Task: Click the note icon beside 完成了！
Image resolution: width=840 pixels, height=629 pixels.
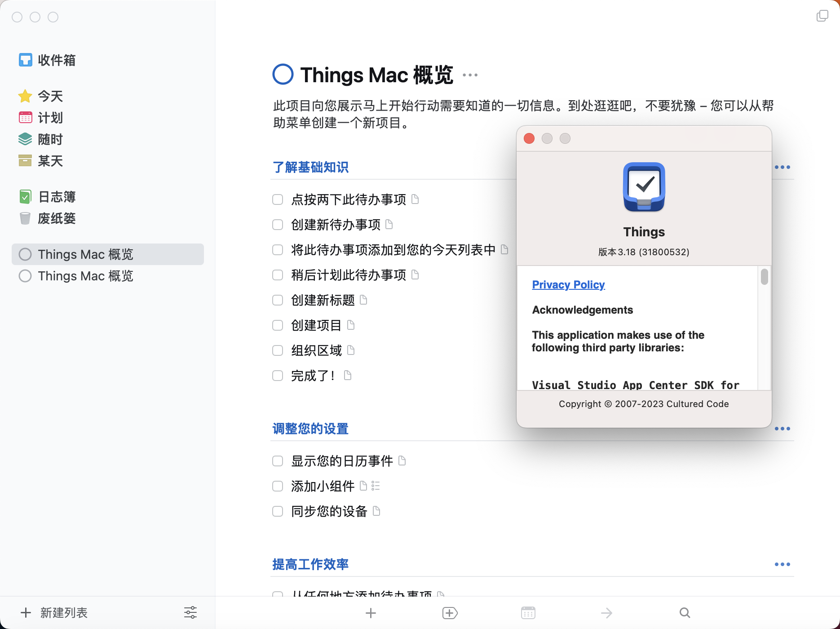Action: [x=347, y=375]
